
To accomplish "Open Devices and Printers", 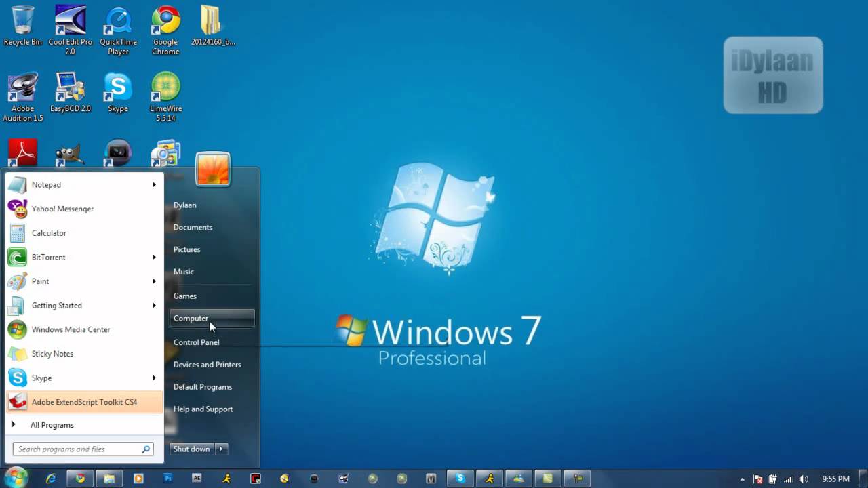I will click(212, 365).
